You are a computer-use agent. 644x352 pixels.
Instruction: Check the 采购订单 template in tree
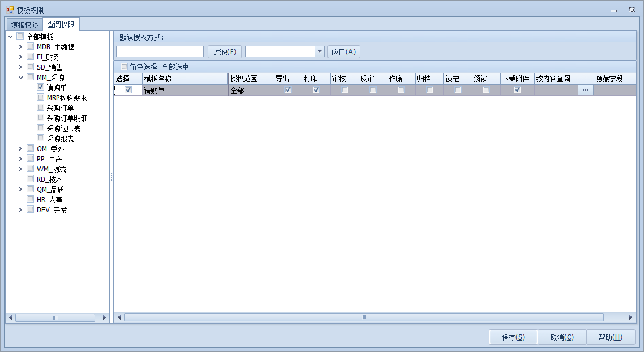[x=41, y=108]
